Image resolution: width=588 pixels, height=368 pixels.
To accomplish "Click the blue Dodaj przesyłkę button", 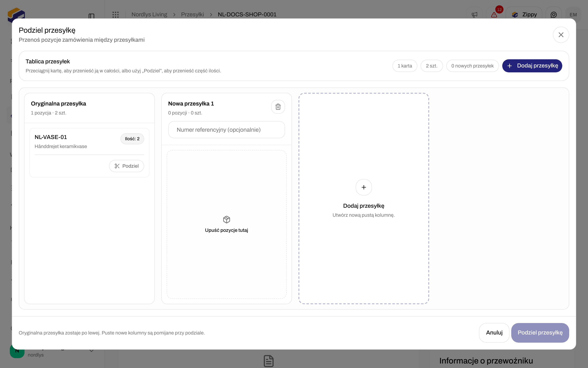I will pos(532,66).
